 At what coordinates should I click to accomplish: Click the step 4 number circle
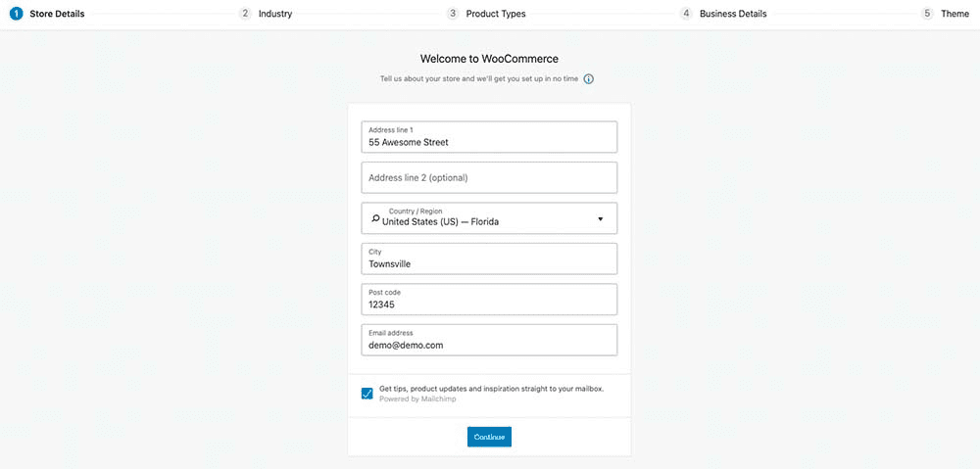(x=686, y=14)
